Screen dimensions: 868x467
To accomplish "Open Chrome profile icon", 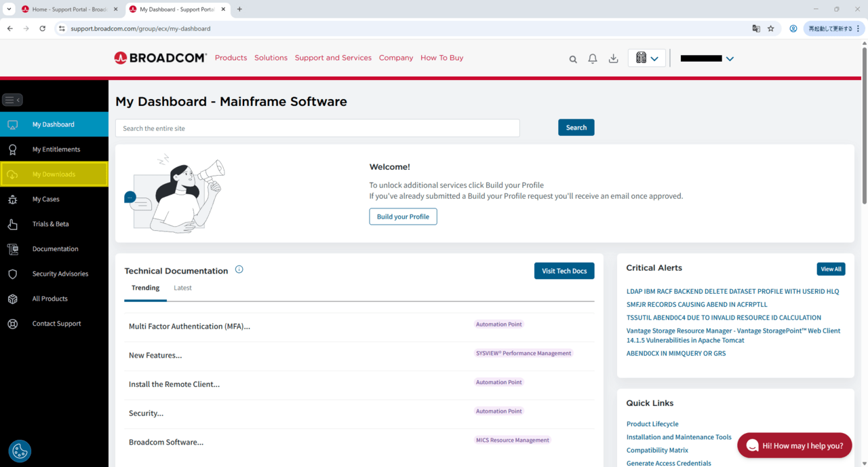I will pos(793,29).
